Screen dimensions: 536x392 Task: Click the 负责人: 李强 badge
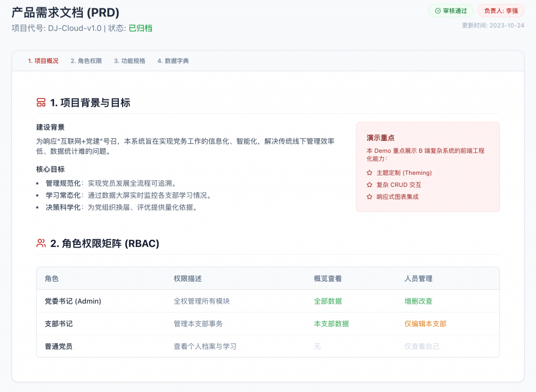(x=501, y=10)
